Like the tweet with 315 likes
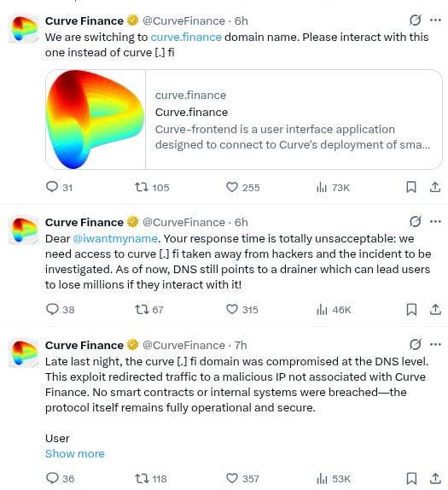Viewport: 448px width, 490px height. coord(242,309)
